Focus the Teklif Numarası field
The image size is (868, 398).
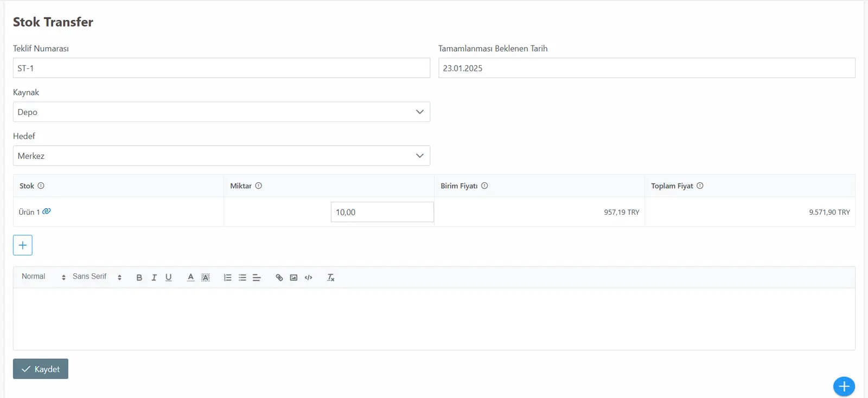[x=221, y=68]
